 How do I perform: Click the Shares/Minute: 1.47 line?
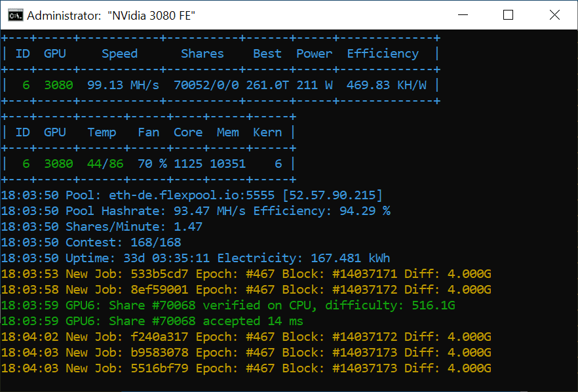pos(102,227)
